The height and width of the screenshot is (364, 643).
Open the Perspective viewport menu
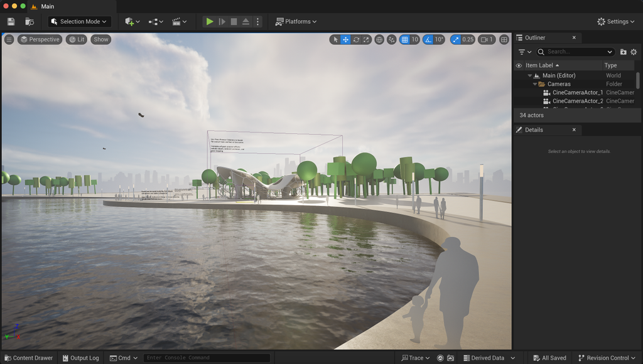pyautogui.click(x=40, y=39)
